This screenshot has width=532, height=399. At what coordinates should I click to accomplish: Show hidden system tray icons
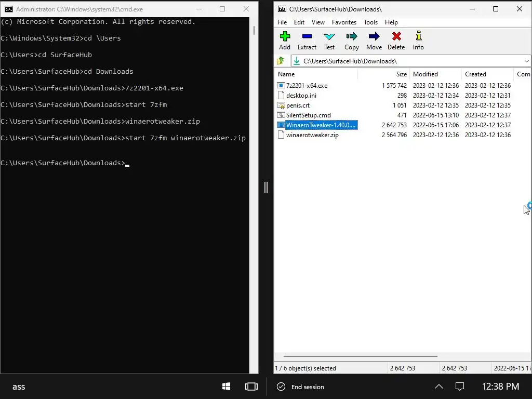point(438,387)
